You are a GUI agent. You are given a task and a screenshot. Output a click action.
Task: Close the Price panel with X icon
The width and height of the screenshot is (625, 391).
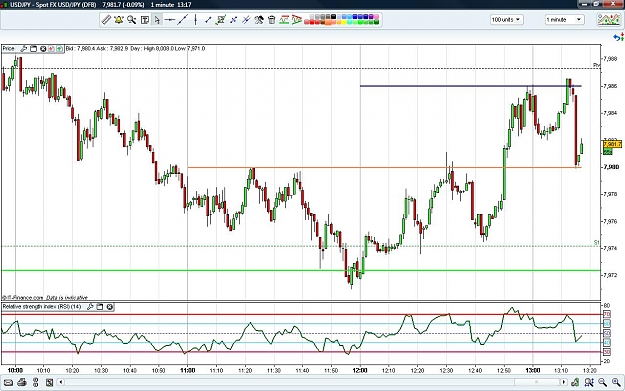pos(43,49)
